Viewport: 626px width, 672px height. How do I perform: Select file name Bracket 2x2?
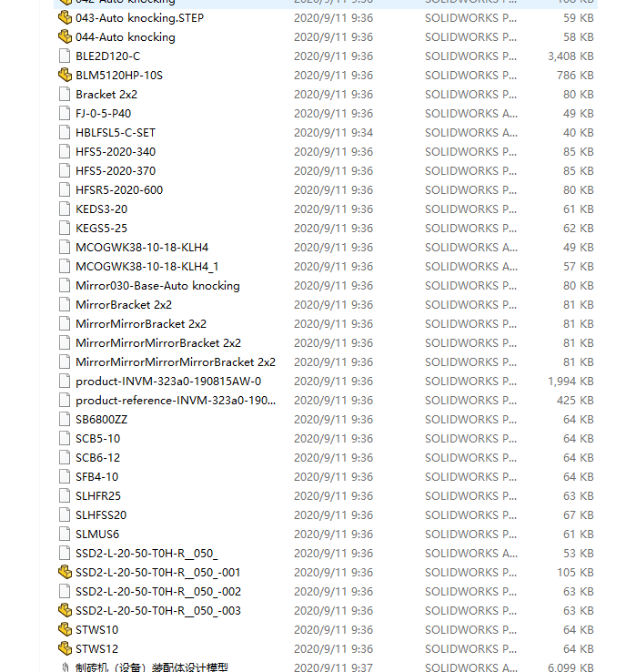coord(106,95)
